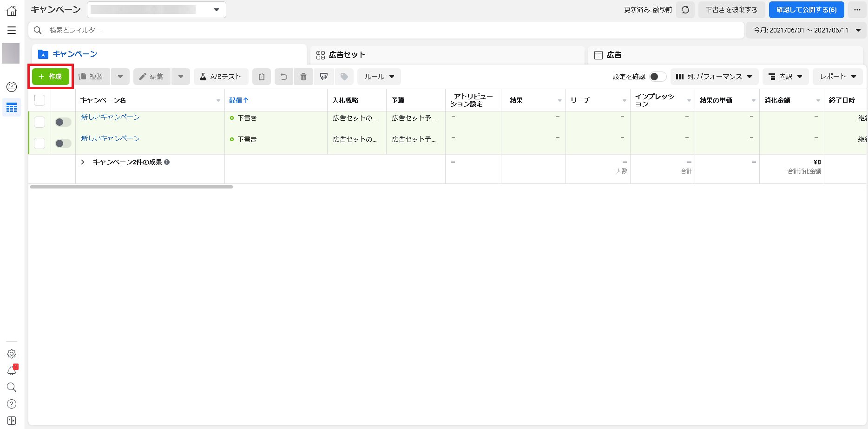
Task: Click the account profile thumbnail in sidebar
Action: (11, 53)
